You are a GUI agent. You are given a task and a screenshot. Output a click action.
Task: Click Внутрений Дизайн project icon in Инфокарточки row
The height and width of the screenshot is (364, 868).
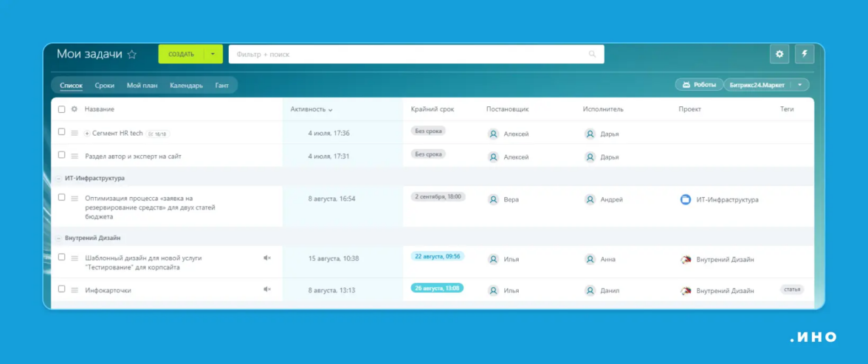click(685, 290)
